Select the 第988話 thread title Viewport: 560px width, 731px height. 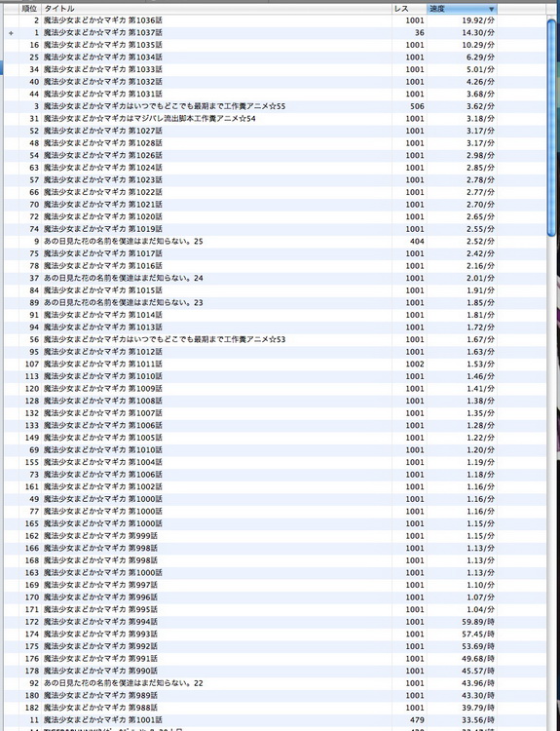(x=100, y=708)
